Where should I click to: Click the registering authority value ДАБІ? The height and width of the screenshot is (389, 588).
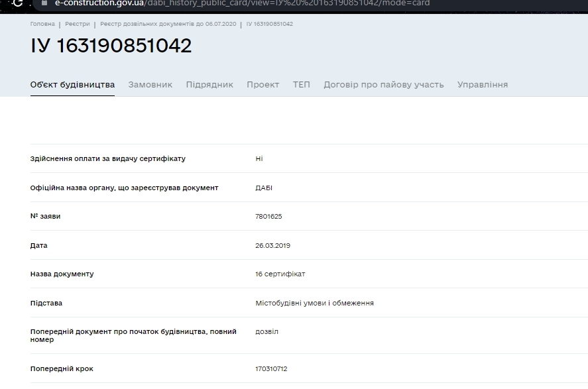click(x=264, y=188)
